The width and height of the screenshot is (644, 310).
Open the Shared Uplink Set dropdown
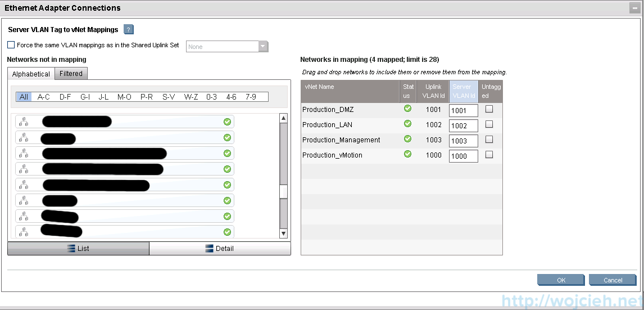(x=263, y=47)
